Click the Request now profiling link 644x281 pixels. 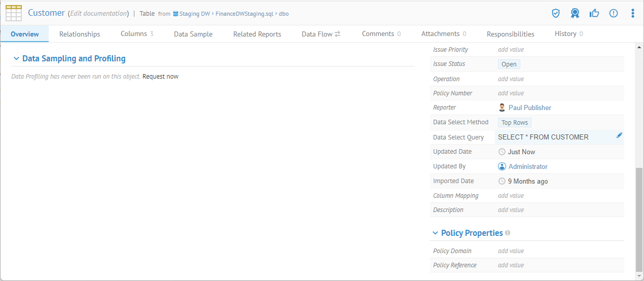coord(160,77)
